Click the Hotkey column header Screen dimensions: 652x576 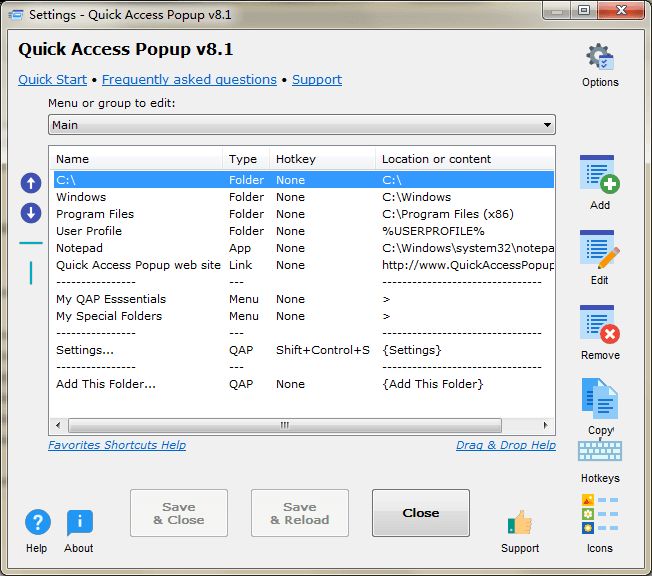(322, 159)
